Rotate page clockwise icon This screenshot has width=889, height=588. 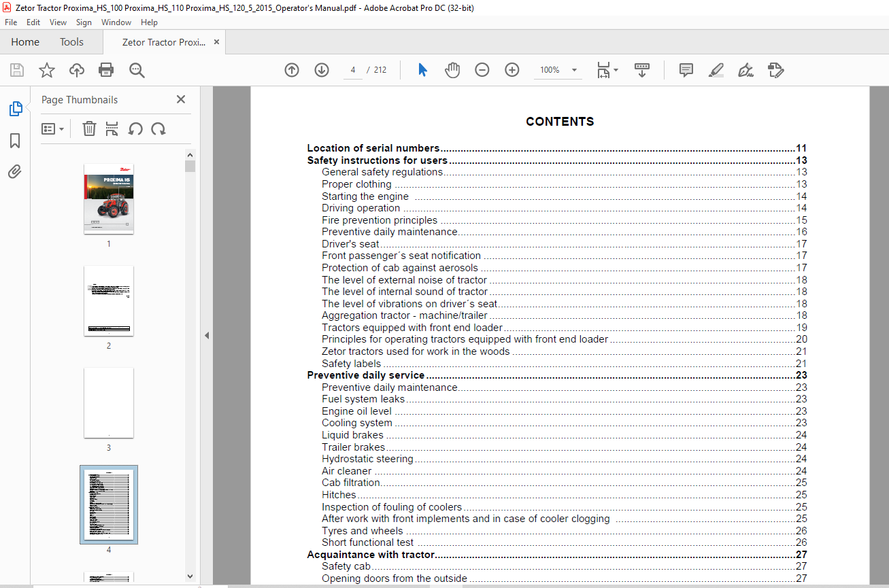pos(158,128)
